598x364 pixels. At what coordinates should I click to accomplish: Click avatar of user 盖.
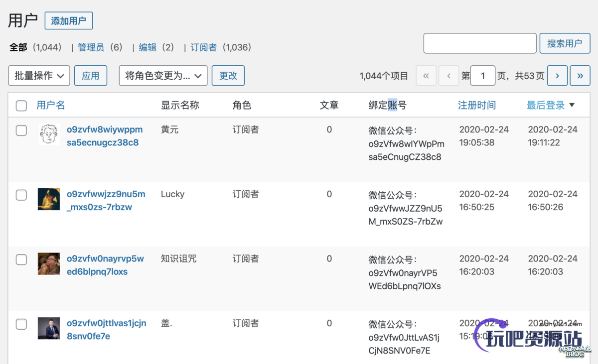pyautogui.click(x=49, y=329)
